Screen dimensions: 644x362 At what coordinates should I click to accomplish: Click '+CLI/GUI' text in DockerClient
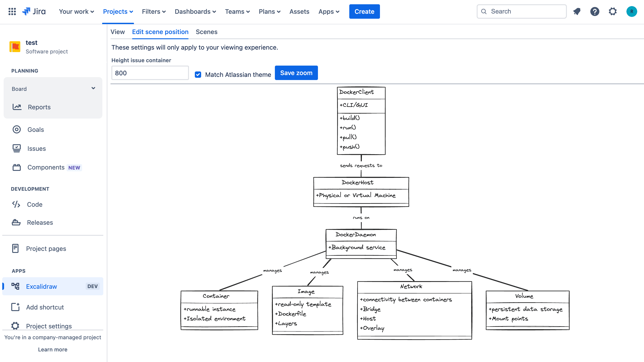(354, 105)
